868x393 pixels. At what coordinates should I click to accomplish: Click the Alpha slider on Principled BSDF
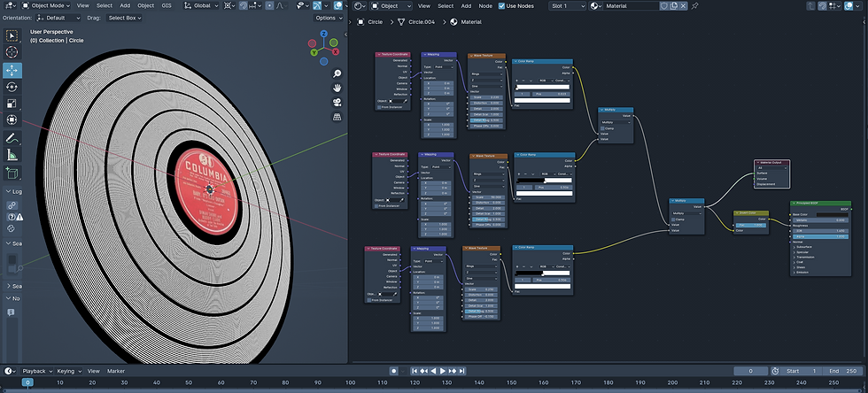(x=821, y=236)
